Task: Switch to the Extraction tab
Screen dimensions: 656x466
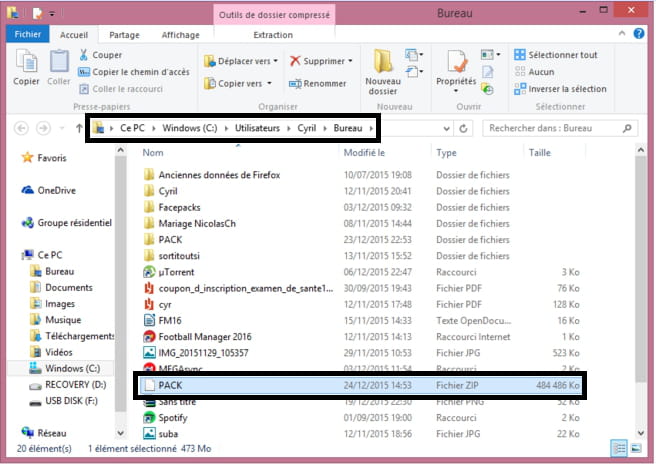Action: [272, 35]
